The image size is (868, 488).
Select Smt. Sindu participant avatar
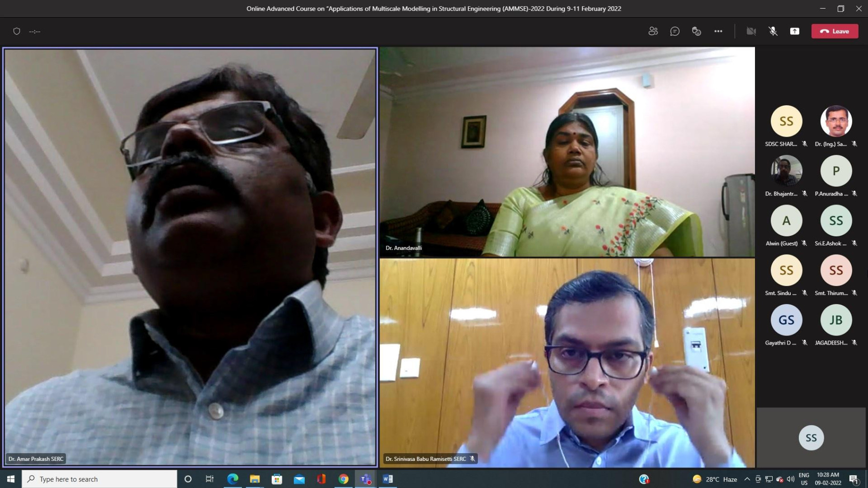pos(786,270)
